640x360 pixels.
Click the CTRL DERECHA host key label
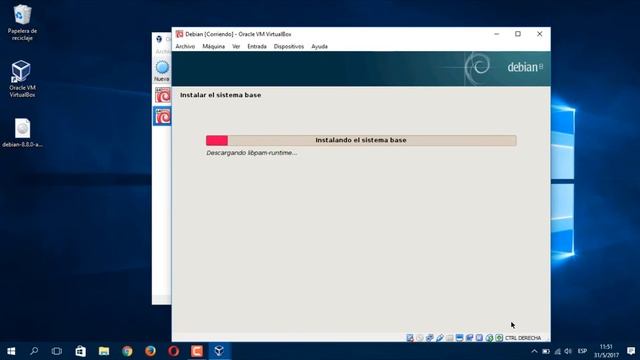pos(523,338)
